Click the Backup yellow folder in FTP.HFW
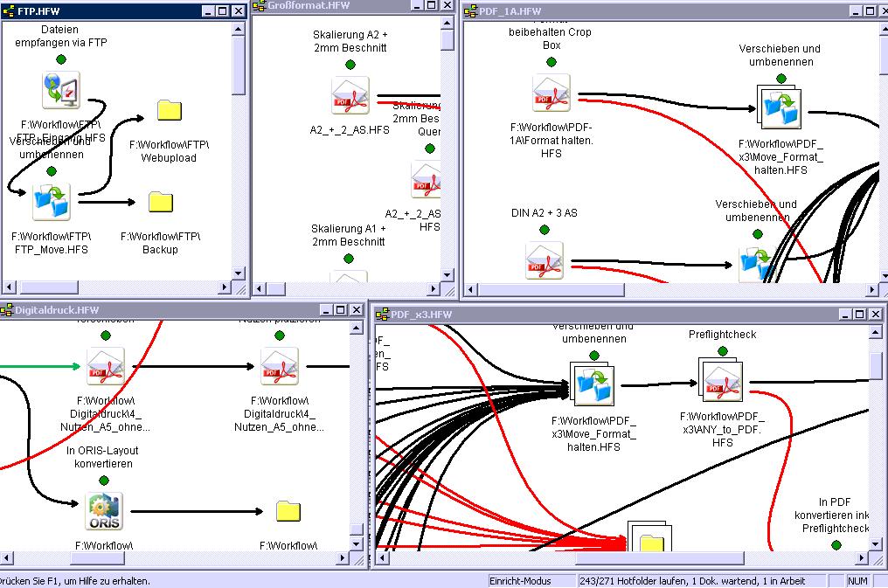The image size is (888, 588). tap(161, 202)
